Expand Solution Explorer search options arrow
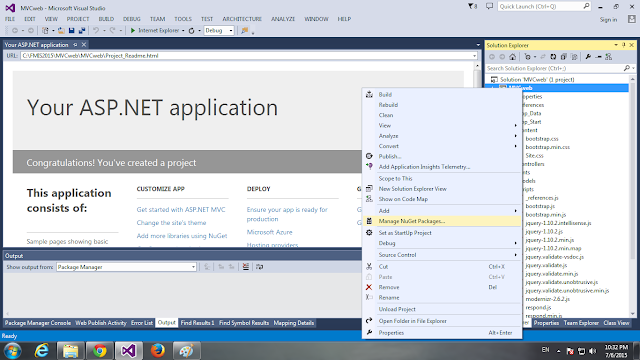640x360 pixels. [x=633, y=68]
